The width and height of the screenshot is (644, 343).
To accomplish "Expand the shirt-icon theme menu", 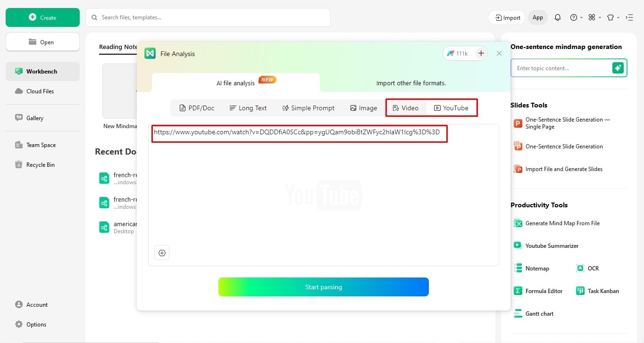I will 613,17.
